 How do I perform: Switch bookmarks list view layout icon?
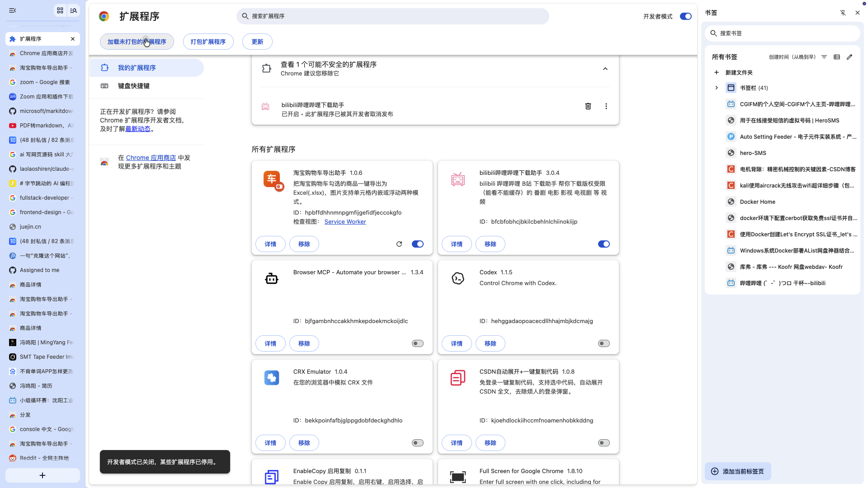click(x=837, y=57)
